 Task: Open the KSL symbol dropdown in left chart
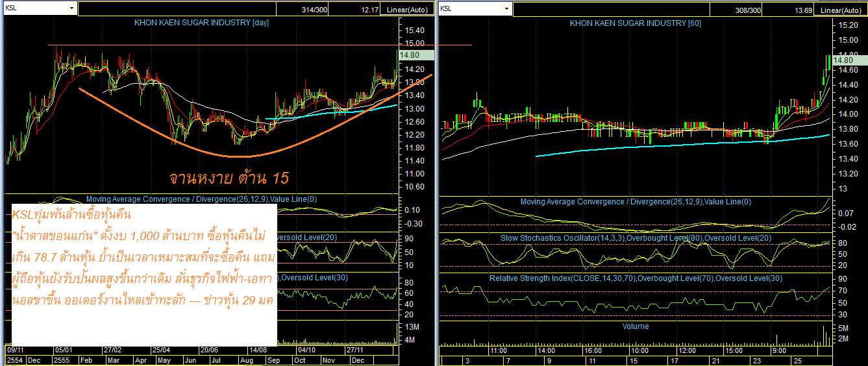[70, 9]
